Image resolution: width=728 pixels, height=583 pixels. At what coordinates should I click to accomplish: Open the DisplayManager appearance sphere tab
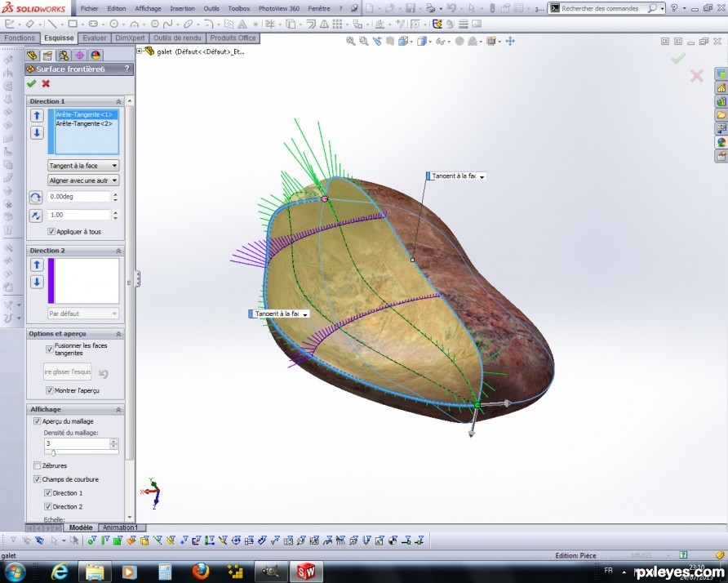click(x=95, y=56)
